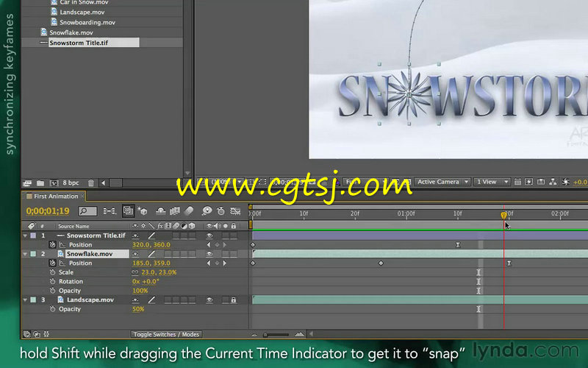
Task: Go to previous Snowflake Position keyframe
Action: pos(209,263)
